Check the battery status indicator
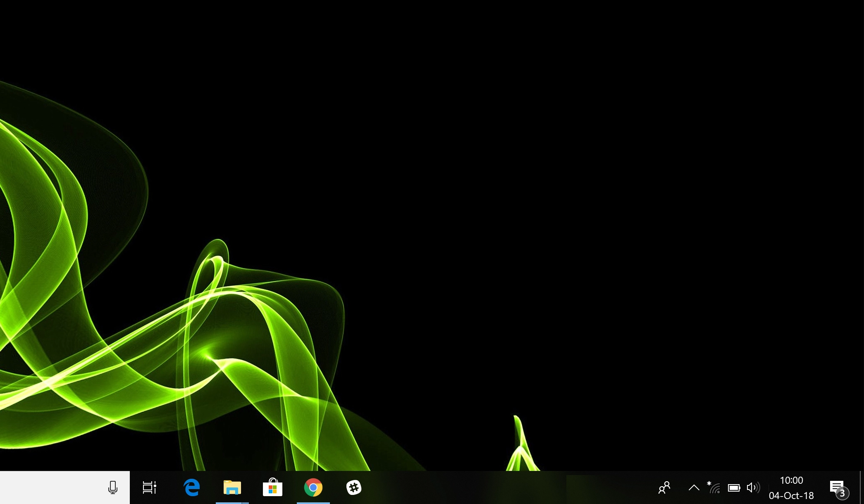 [735, 487]
